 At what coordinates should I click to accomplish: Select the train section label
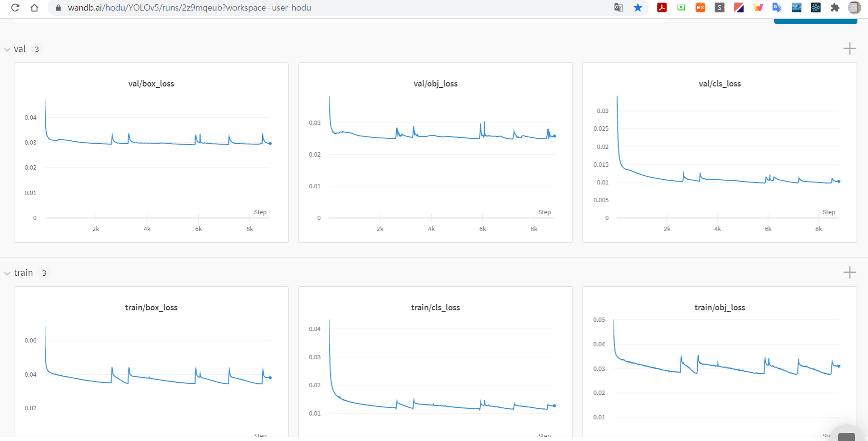(23, 272)
